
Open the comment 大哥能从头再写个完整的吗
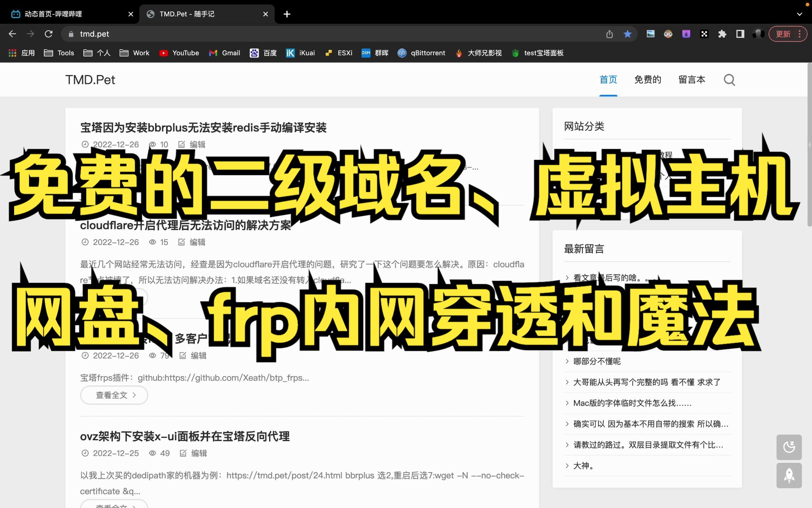(647, 382)
